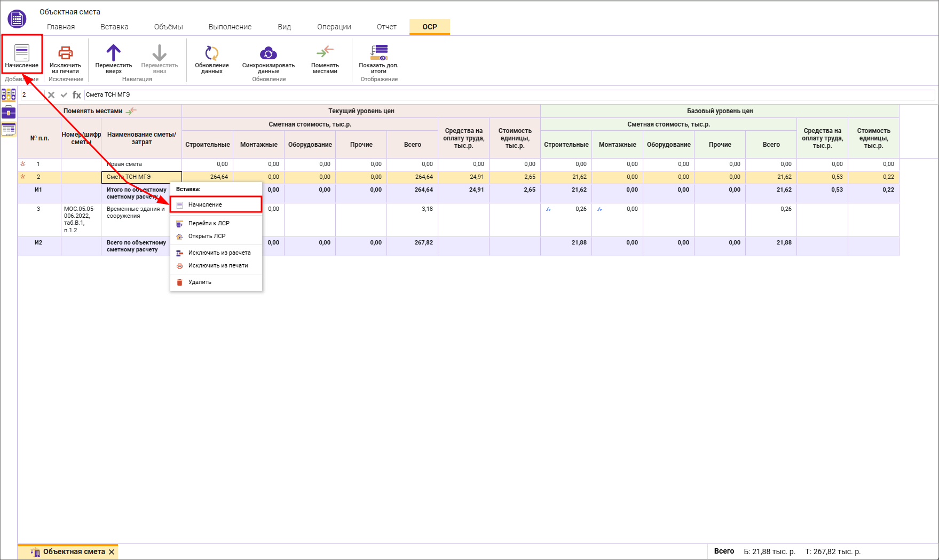Click Синхронизировать данные cloud icon
Viewport: 939px width, 560px height.
(x=268, y=53)
